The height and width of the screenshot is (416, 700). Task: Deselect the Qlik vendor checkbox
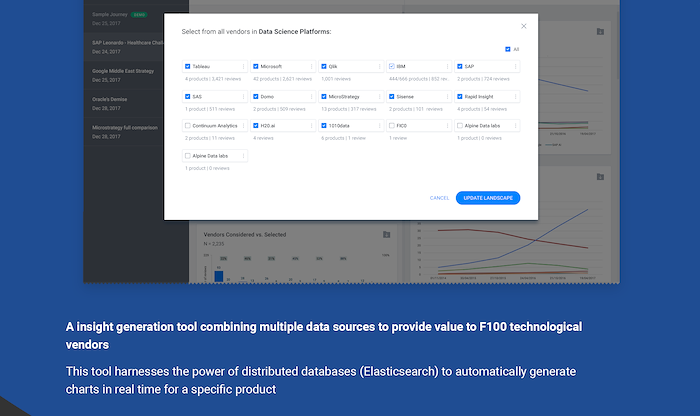tap(324, 67)
